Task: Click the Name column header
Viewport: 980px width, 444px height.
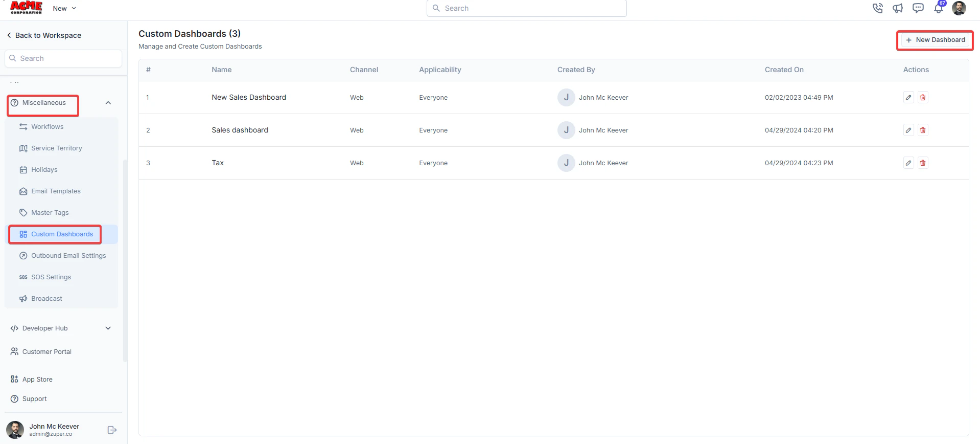Action: (x=222, y=70)
